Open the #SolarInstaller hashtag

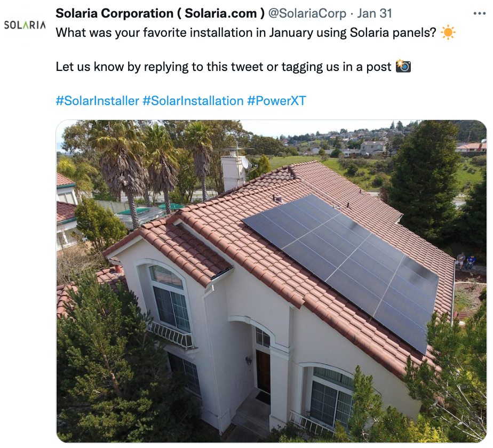pyautogui.click(x=98, y=101)
